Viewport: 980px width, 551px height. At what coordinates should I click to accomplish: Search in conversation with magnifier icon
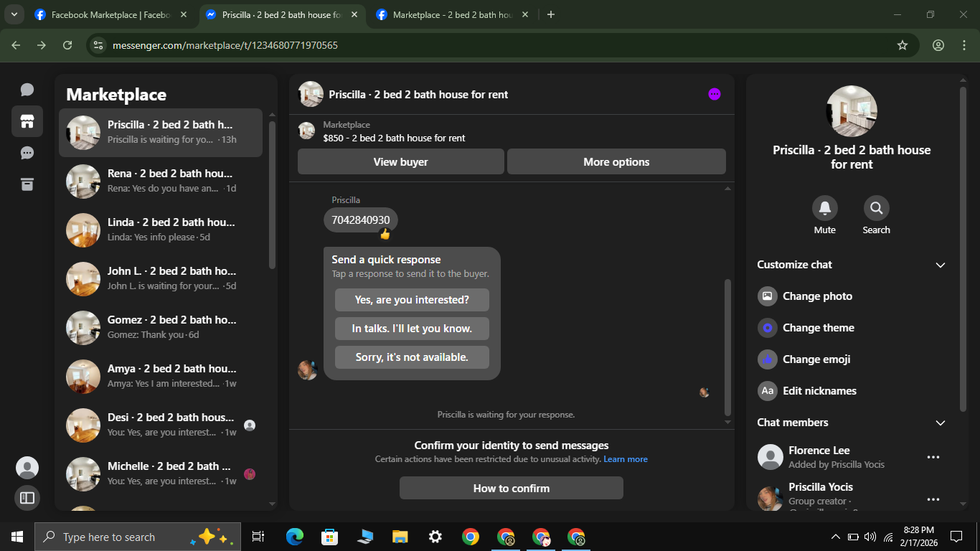coord(877,208)
